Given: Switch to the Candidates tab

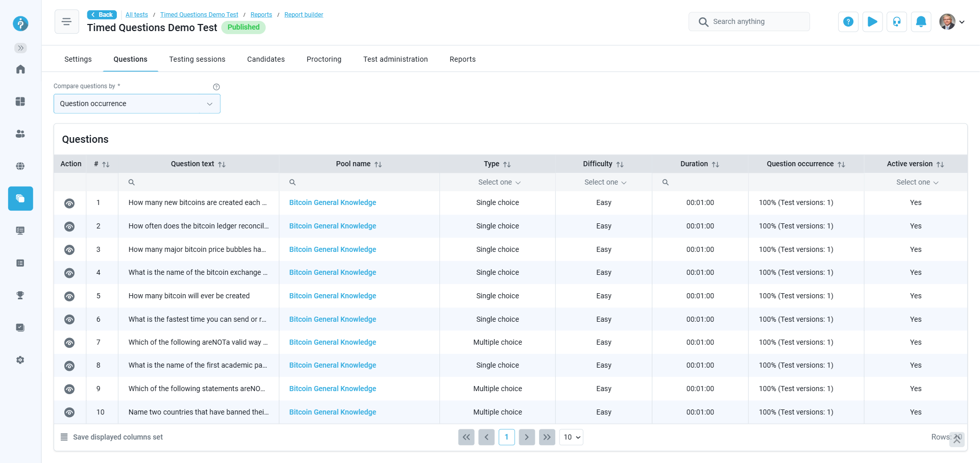Looking at the screenshot, I should click(266, 59).
